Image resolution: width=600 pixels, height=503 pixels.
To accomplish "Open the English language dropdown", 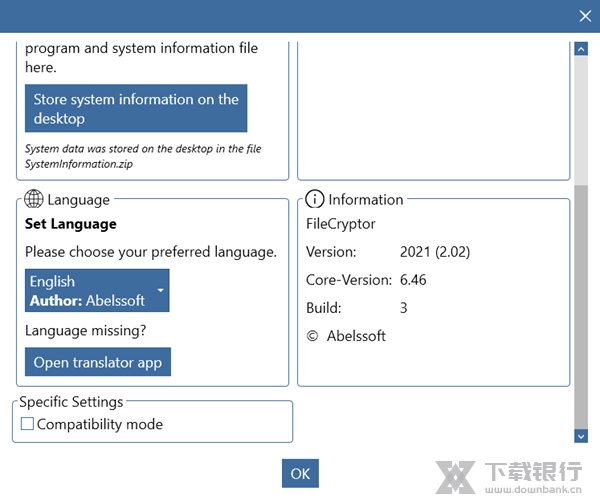I will (x=97, y=291).
